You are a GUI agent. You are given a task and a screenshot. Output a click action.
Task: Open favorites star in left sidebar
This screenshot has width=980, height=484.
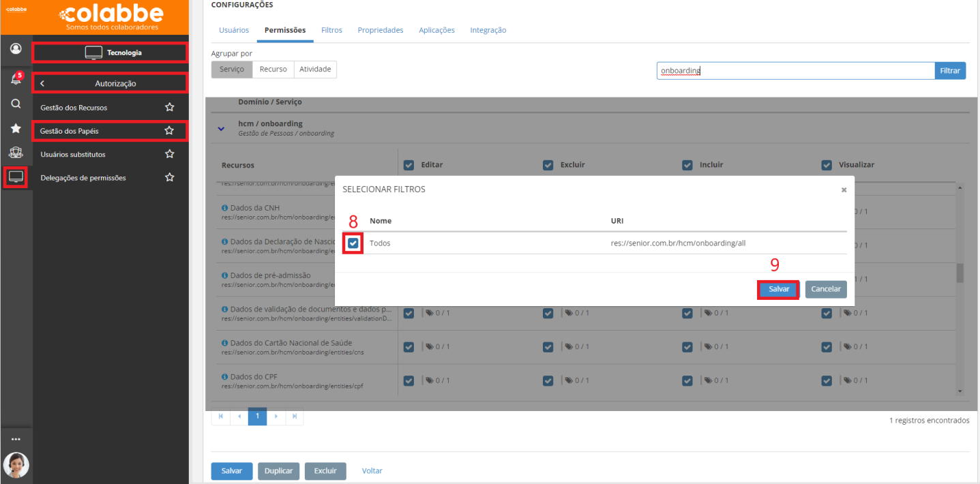pos(16,129)
